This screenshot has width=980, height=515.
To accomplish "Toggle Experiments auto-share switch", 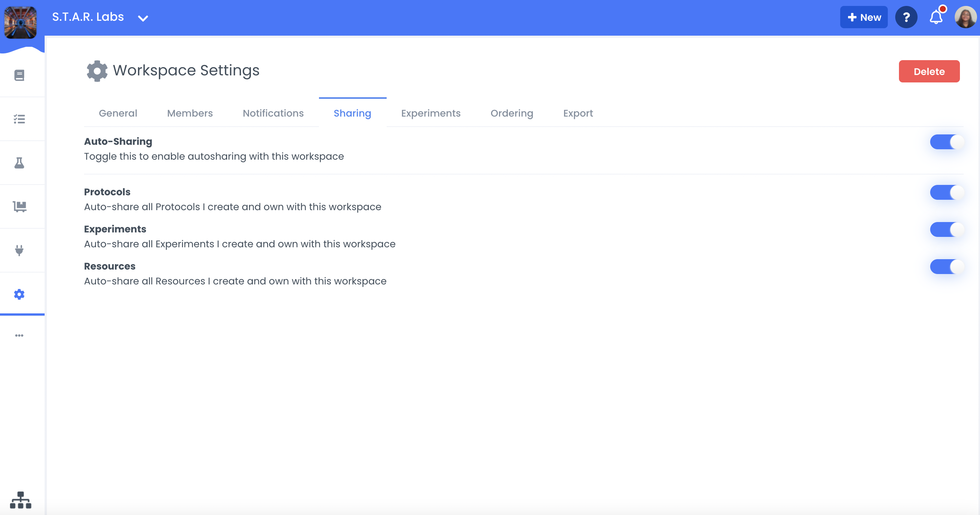I will pyautogui.click(x=947, y=229).
